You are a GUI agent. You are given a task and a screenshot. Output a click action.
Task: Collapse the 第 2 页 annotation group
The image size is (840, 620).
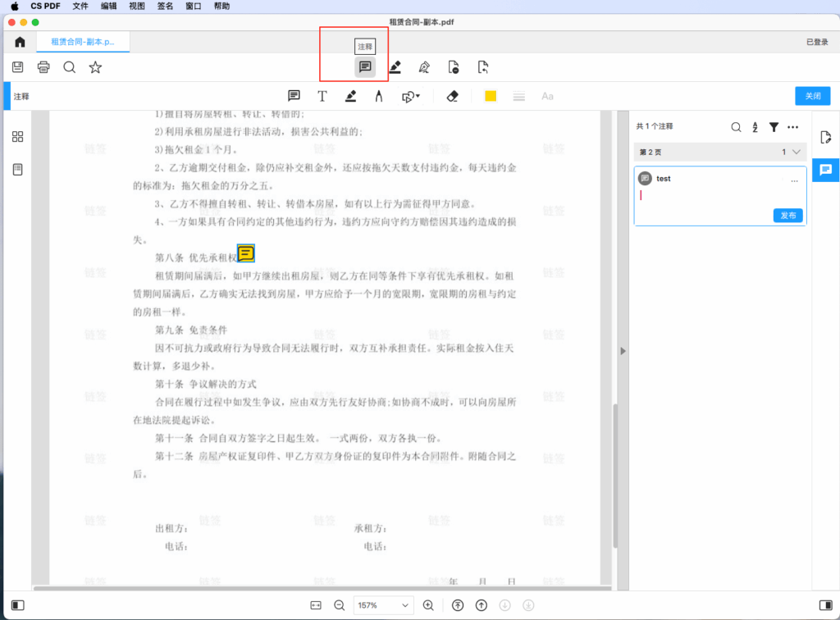coord(797,152)
